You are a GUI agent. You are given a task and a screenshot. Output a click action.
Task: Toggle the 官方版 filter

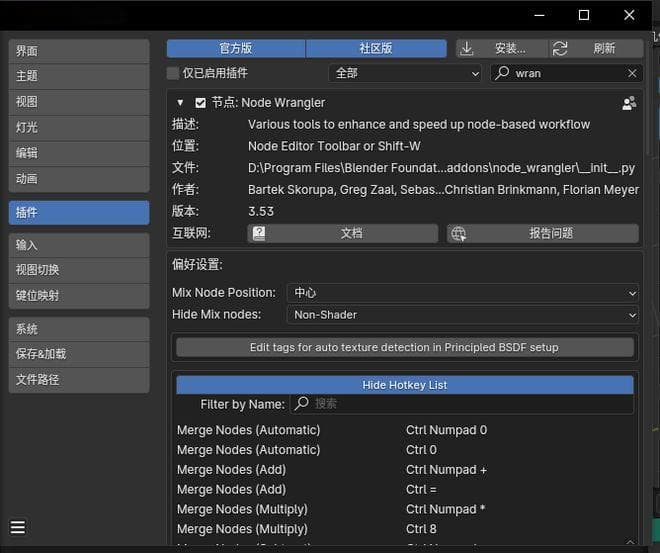pos(236,48)
